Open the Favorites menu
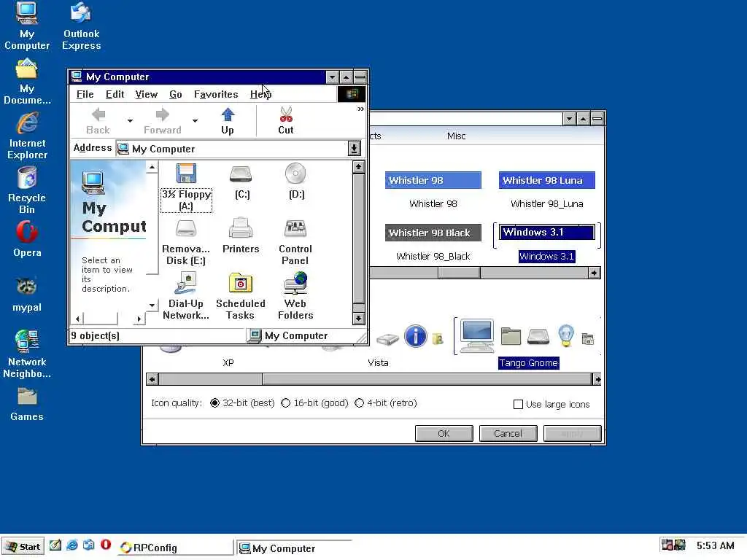This screenshot has height=560, width=747. coord(216,94)
